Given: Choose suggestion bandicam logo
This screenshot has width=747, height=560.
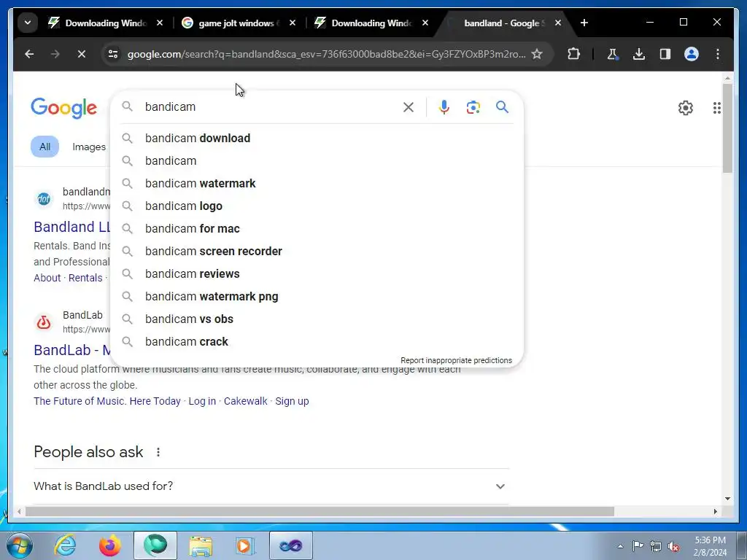Looking at the screenshot, I should tap(317, 206).
